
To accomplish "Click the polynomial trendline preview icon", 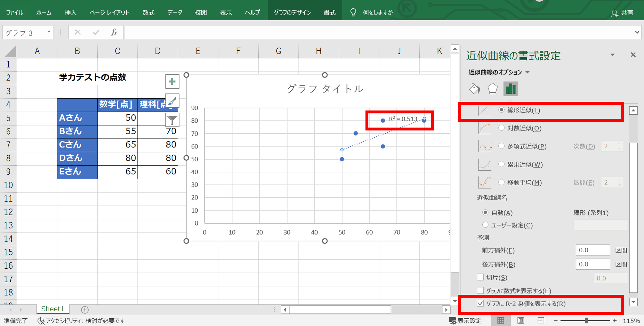I will click(x=485, y=146).
